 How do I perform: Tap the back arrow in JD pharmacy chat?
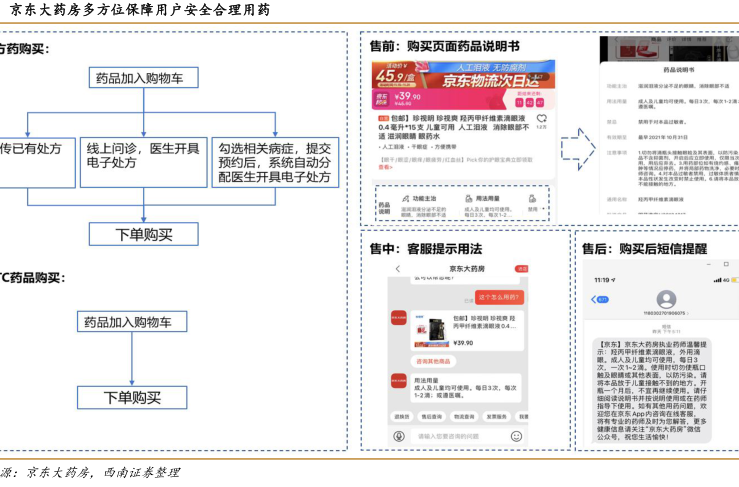tap(397, 269)
